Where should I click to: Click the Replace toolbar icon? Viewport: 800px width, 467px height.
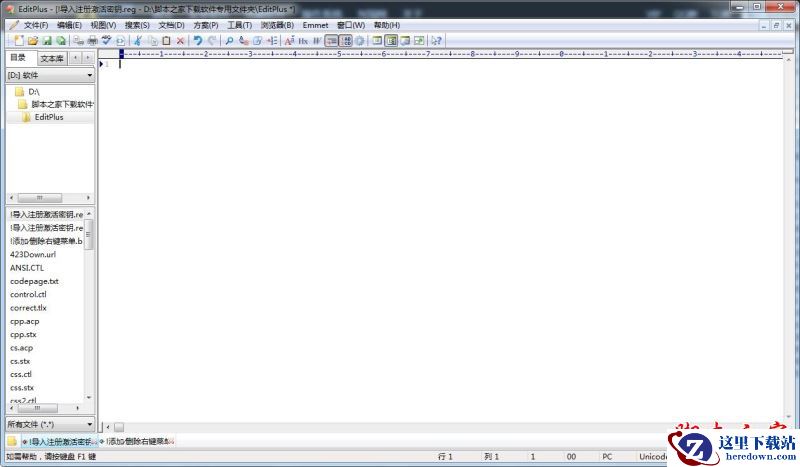coord(243,41)
